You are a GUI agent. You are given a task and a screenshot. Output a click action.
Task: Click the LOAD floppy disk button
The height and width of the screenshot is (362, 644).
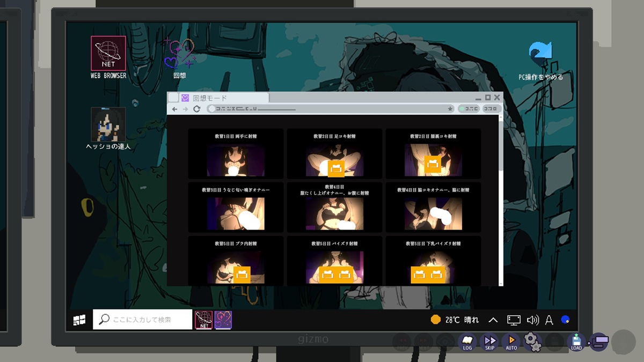click(576, 342)
